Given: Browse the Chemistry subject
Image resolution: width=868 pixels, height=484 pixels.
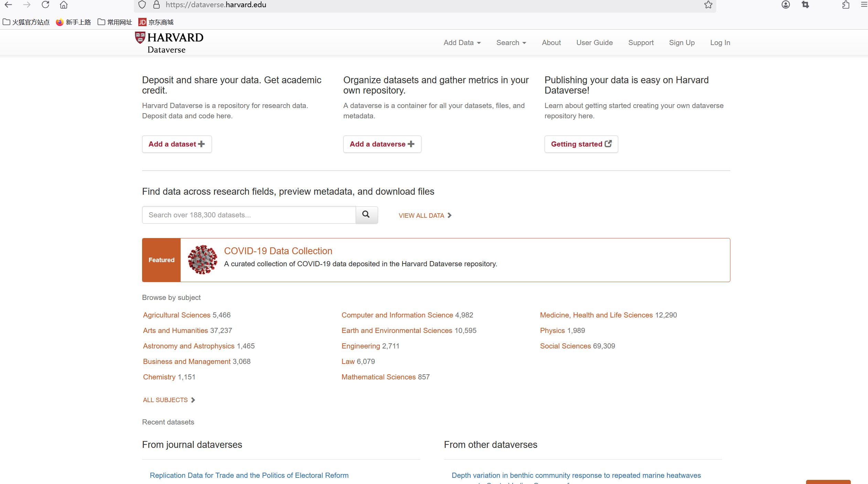Looking at the screenshot, I should [x=159, y=377].
